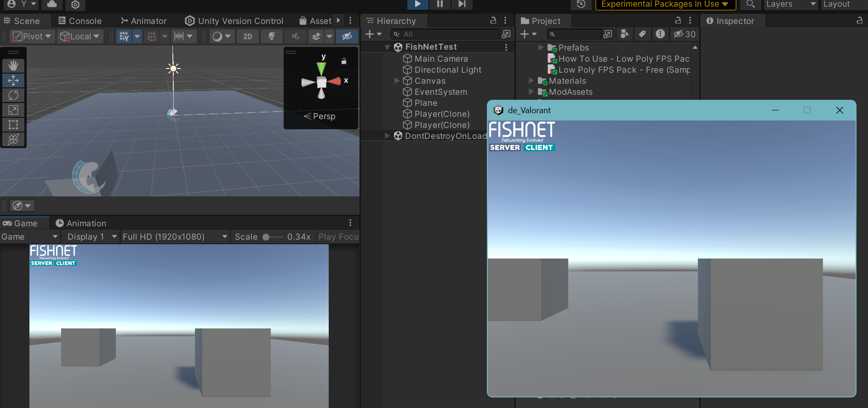
Task: Toggle scene lighting on or off
Action: (x=272, y=36)
